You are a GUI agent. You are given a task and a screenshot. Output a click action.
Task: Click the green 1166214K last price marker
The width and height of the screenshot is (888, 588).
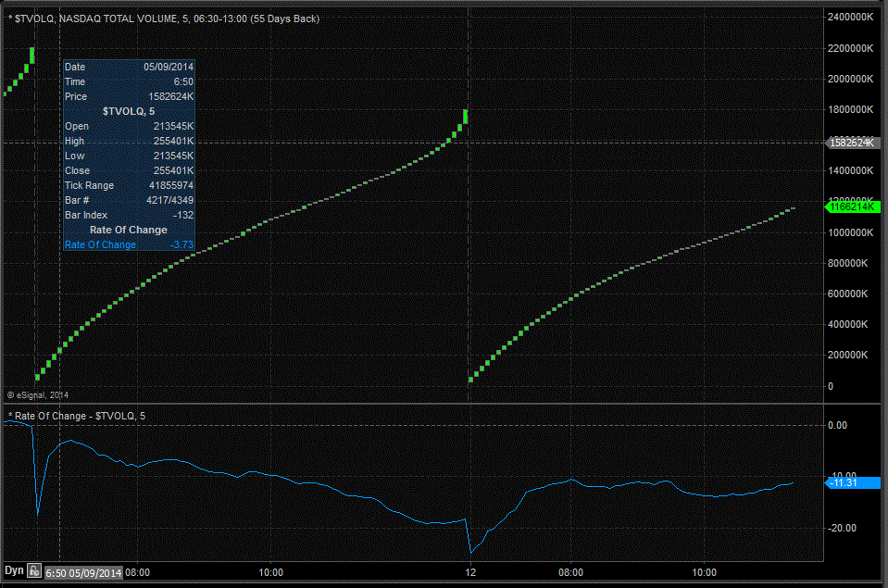(x=854, y=206)
